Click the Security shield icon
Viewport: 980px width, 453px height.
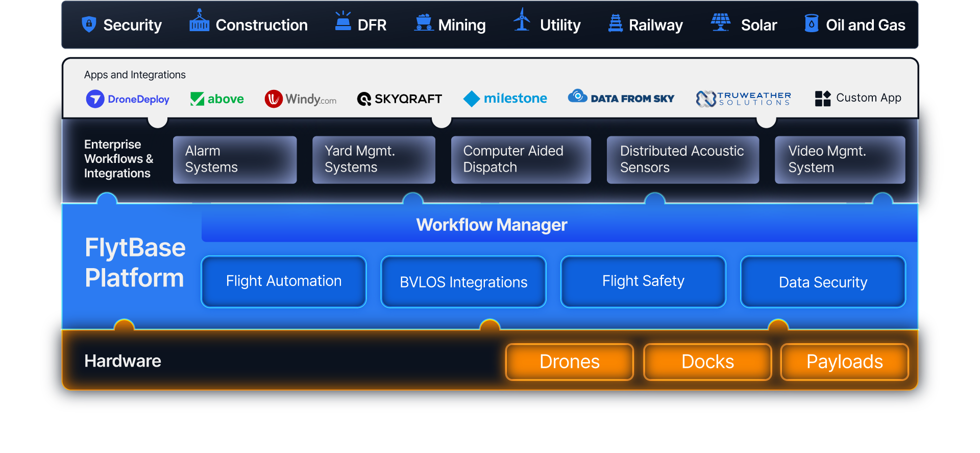[x=89, y=24]
